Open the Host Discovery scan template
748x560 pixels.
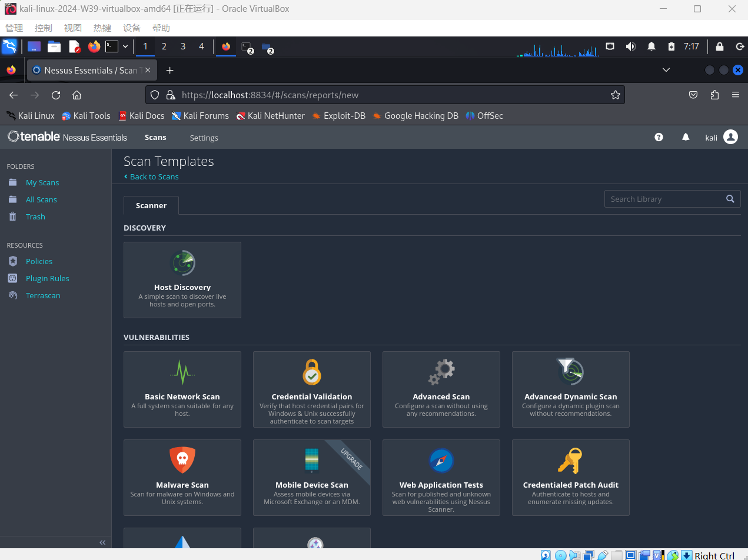182,280
